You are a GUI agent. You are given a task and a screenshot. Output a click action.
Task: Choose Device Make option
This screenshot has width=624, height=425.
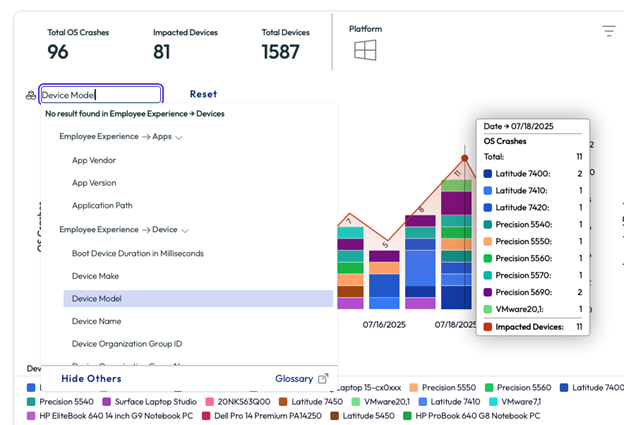click(95, 276)
